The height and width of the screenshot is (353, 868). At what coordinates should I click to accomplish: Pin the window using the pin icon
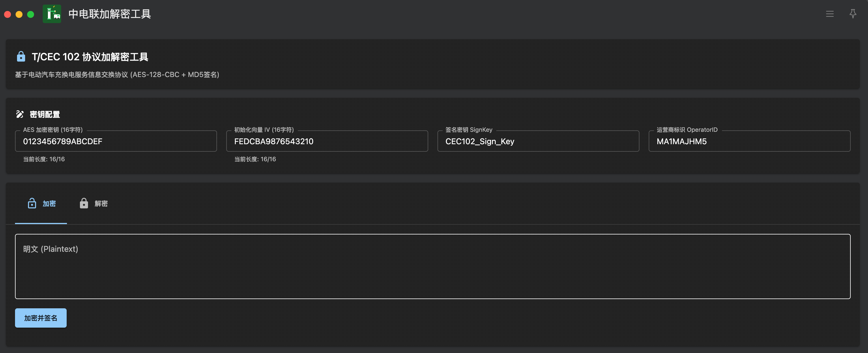(x=852, y=14)
